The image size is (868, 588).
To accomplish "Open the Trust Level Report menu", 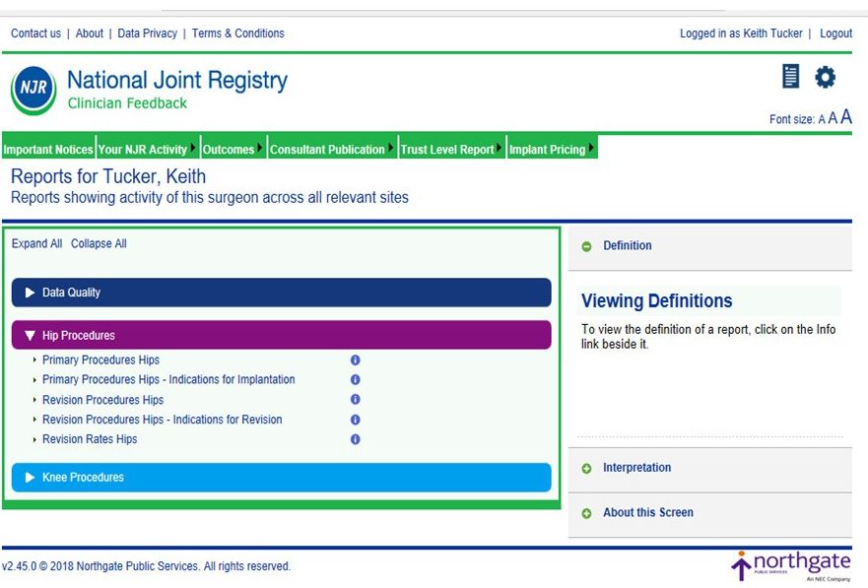I will click(451, 150).
